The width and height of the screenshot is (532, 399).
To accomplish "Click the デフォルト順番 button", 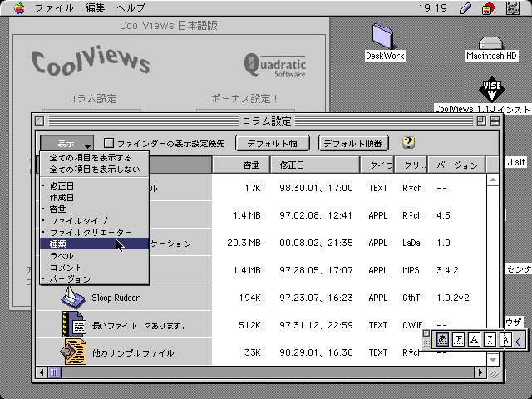I will [x=353, y=143].
